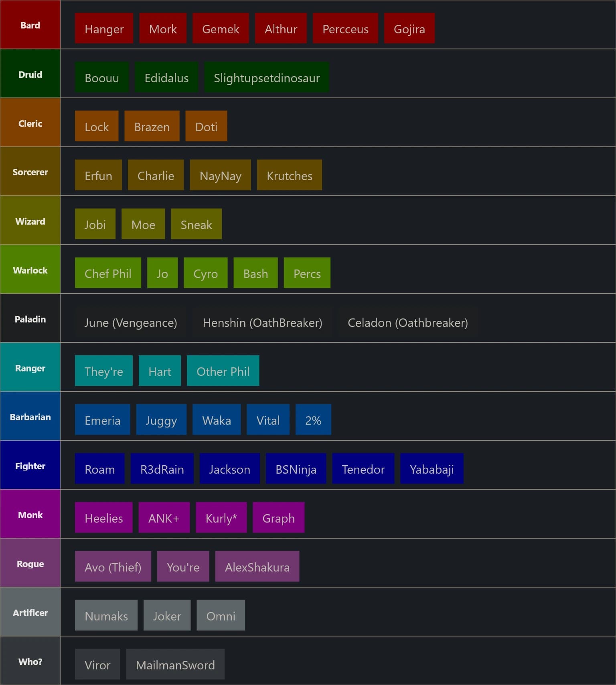The image size is (616, 685).
Task: Click the June (Vengeance) Paladin entry
Action: coord(130,322)
